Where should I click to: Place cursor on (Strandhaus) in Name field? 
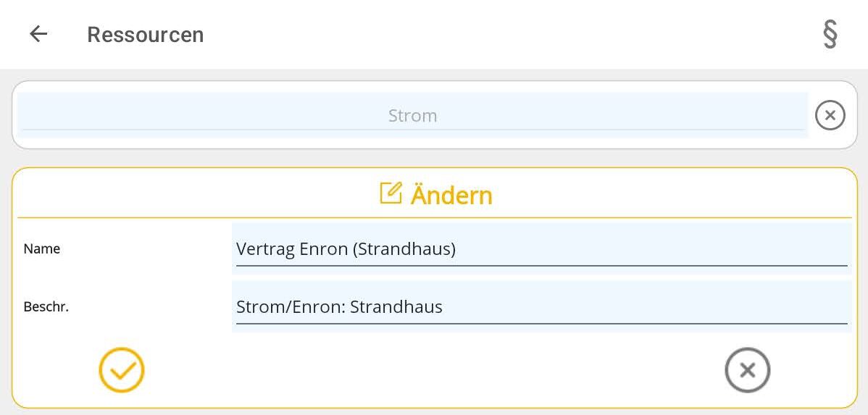tap(404, 249)
